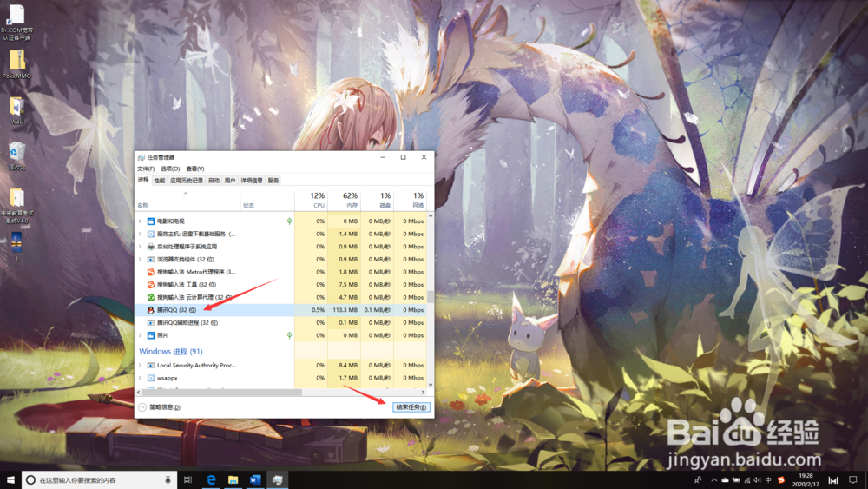
Task: Click the 电影和电视 app icon
Action: click(150, 221)
